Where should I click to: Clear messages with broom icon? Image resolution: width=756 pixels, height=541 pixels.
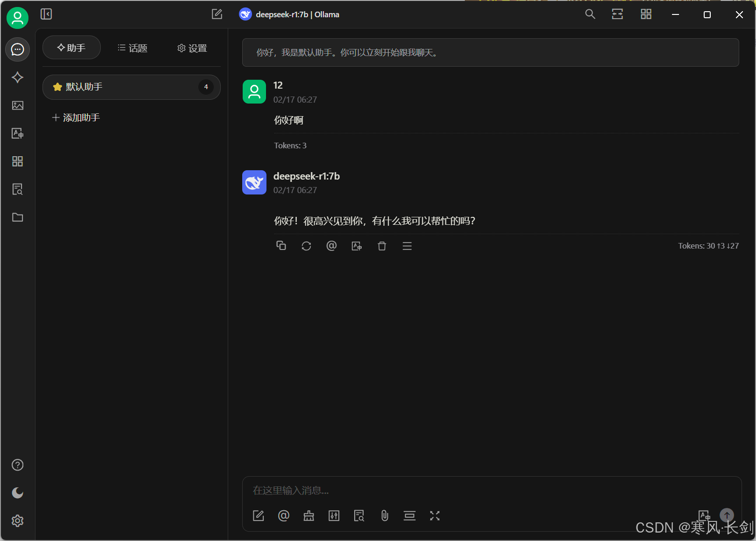(x=309, y=515)
